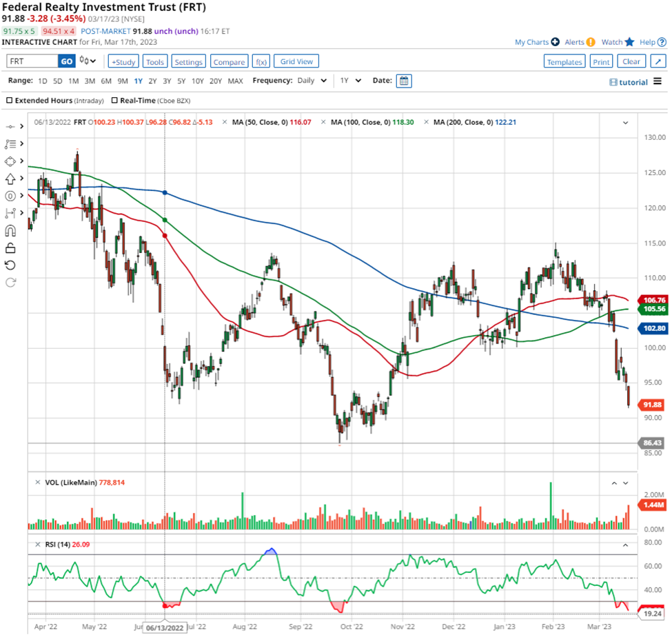The height and width of the screenshot is (637, 672).
Task: Select the 1Y range
Action: [x=138, y=81]
